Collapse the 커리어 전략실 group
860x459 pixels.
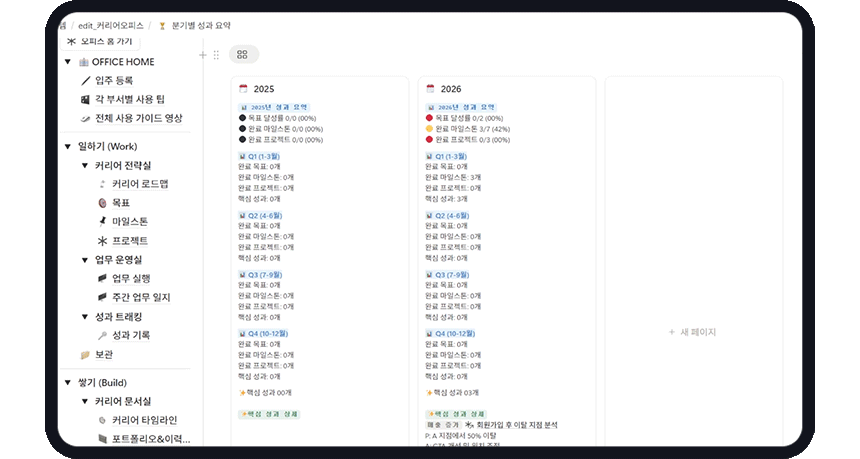tap(84, 166)
